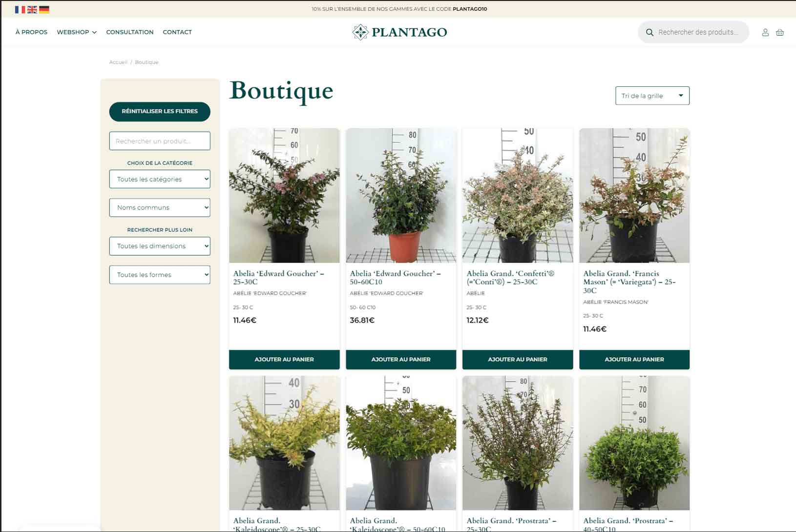Open the shopping basket icon
Viewport: 796px width, 532px height.
780,32
